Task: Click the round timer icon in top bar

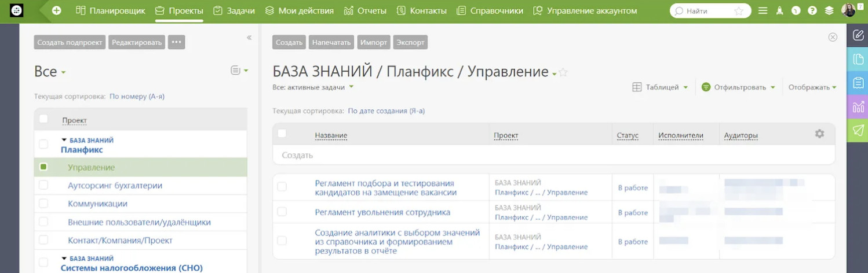Action: click(796, 11)
